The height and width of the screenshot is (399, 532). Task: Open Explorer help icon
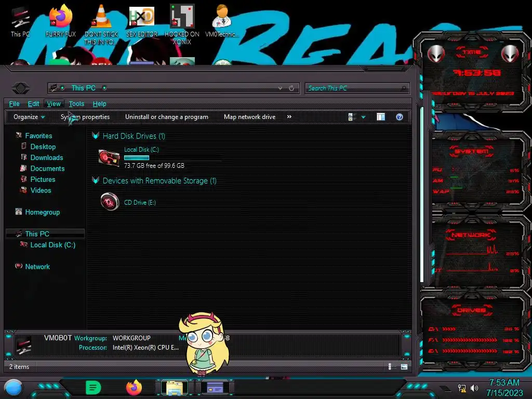[x=400, y=117]
